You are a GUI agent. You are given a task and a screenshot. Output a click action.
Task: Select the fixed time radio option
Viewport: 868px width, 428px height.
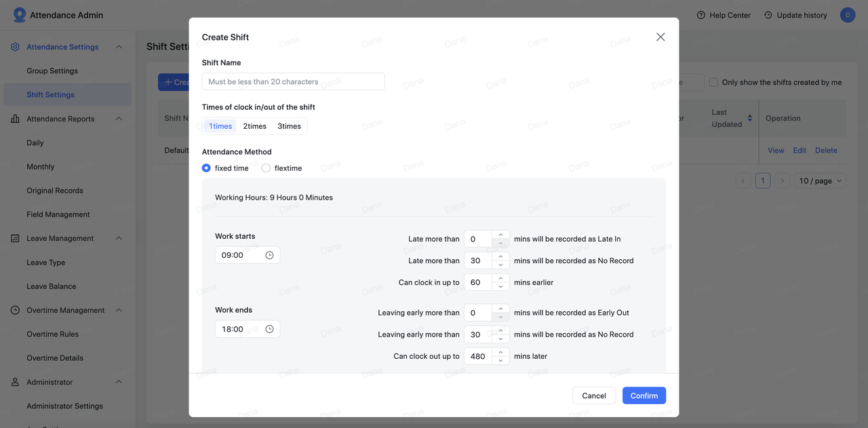(206, 168)
